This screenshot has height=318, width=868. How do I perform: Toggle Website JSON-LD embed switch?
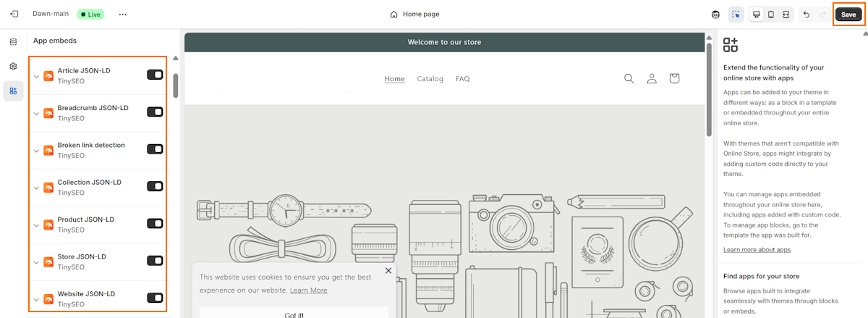coord(155,298)
